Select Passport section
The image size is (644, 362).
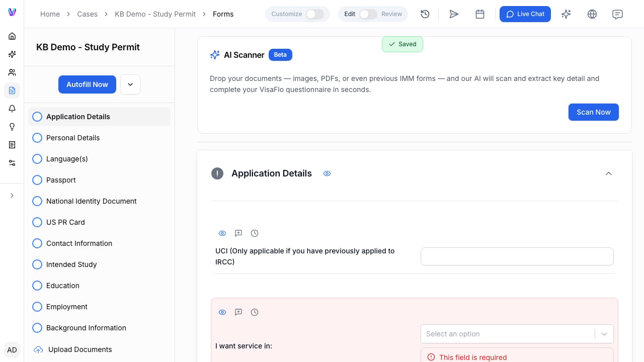point(100,180)
